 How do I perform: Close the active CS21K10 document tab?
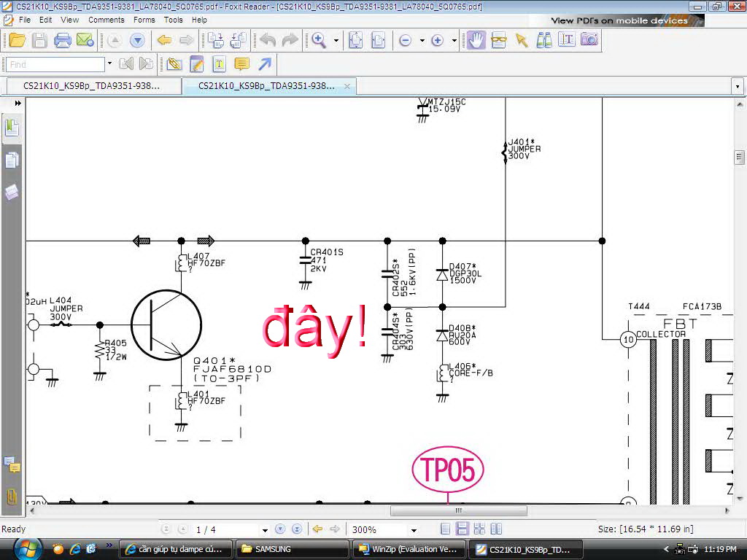coord(347,86)
